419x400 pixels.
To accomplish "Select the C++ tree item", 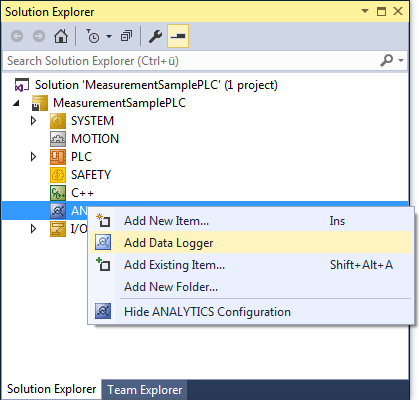I will [x=82, y=193].
